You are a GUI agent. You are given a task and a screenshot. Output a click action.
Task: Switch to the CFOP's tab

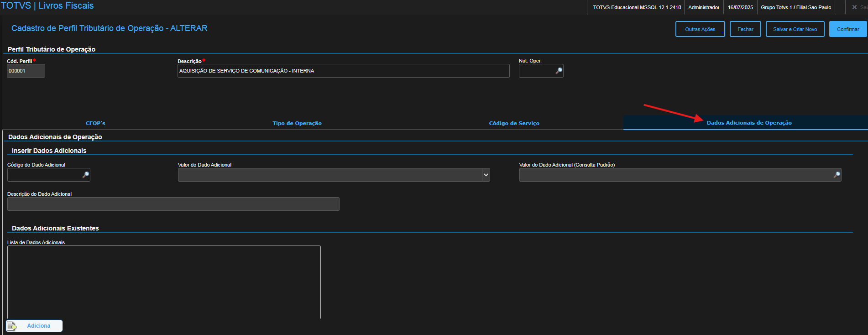(95, 123)
